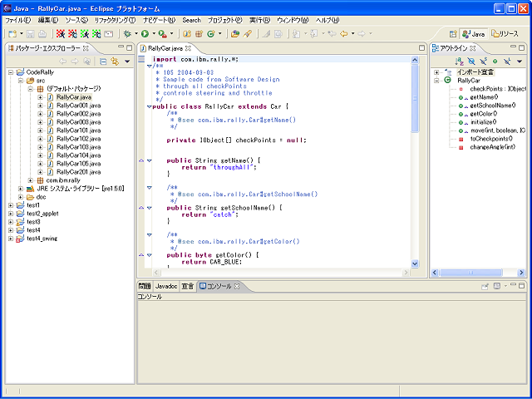Screen dimensions: 532x399
Task: Click Collapse All in Package Explorer
Action: [103, 62]
